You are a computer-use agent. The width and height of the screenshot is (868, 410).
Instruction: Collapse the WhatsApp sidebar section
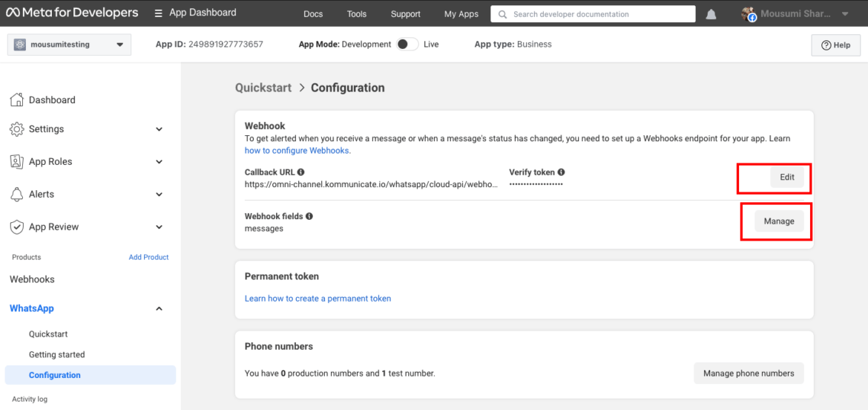[x=159, y=309]
